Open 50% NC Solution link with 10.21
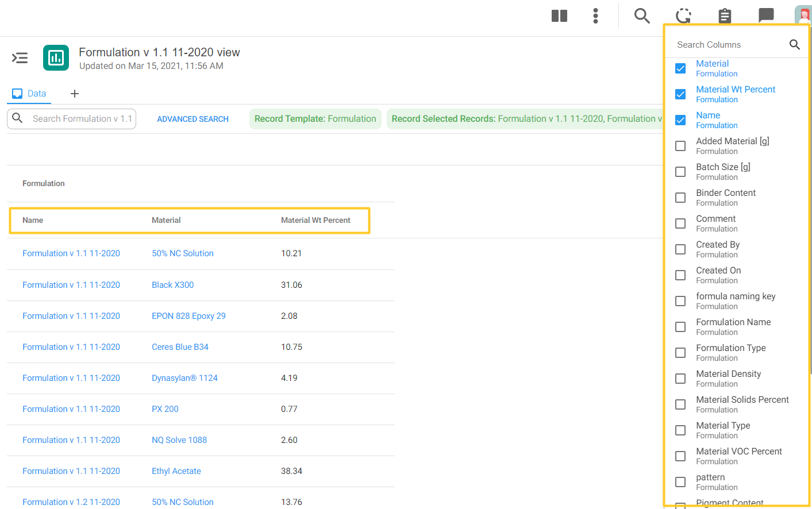Screen dimensions: 812x509 pos(183,253)
